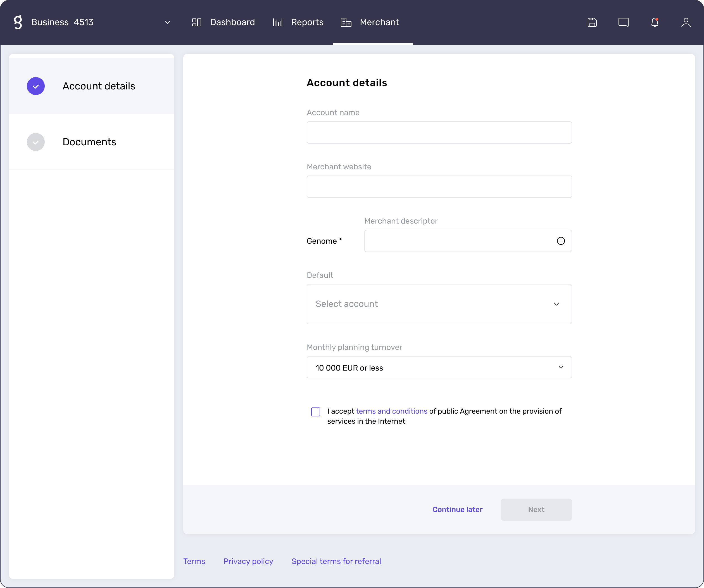704x588 pixels.
Task: Click the save/floppy disk icon
Action: point(592,22)
